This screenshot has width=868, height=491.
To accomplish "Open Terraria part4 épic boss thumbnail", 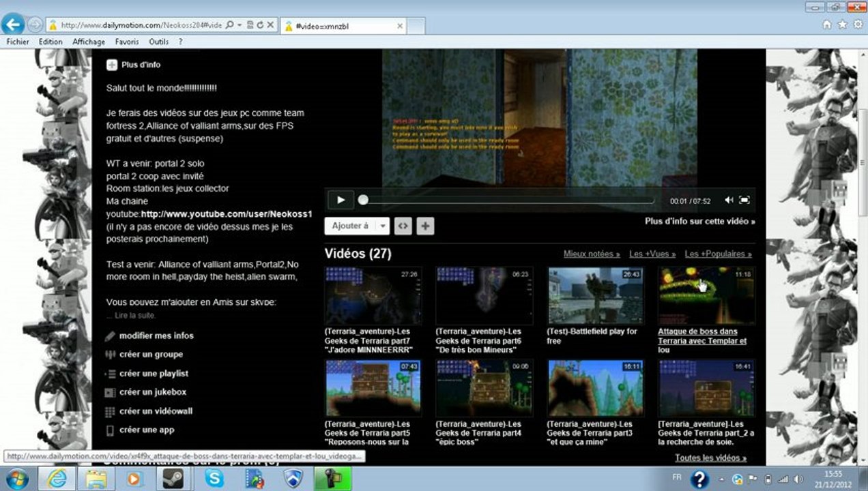I will click(x=484, y=388).
